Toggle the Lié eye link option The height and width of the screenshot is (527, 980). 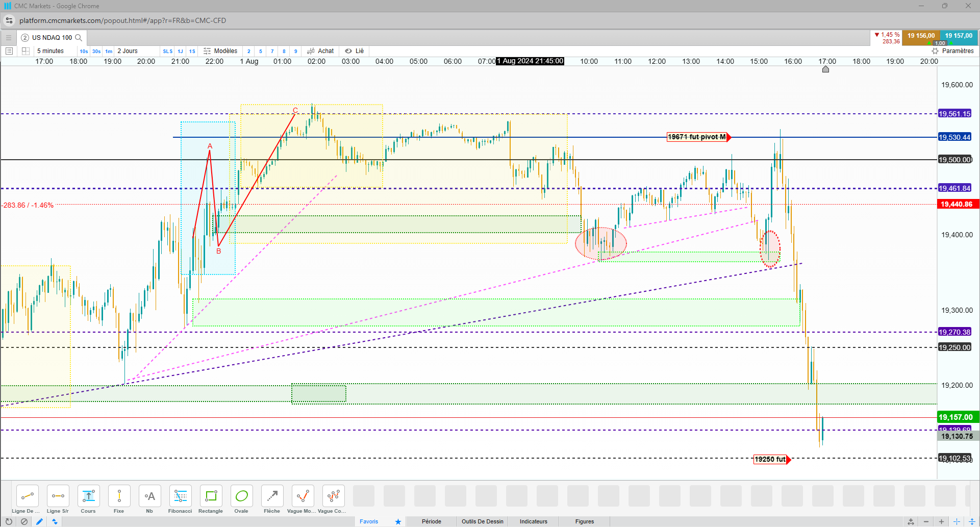click(354, 51)
